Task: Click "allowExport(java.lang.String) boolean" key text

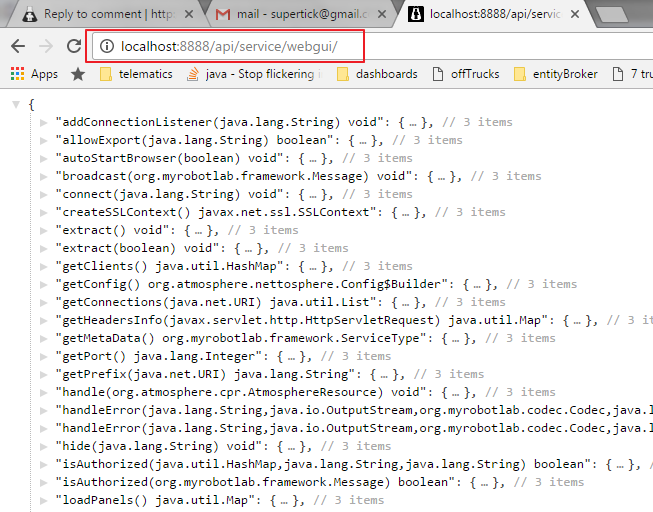Action: (x=194, y=140)
